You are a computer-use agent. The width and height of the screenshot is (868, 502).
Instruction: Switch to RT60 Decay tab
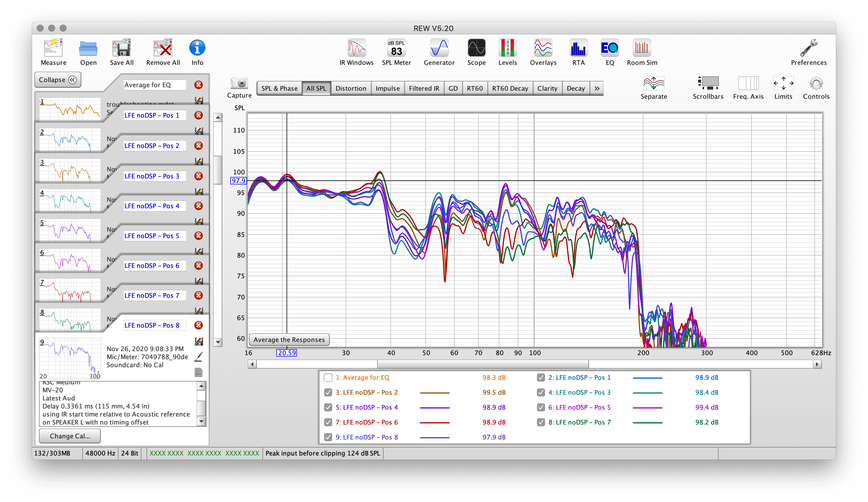coord(510,89)
